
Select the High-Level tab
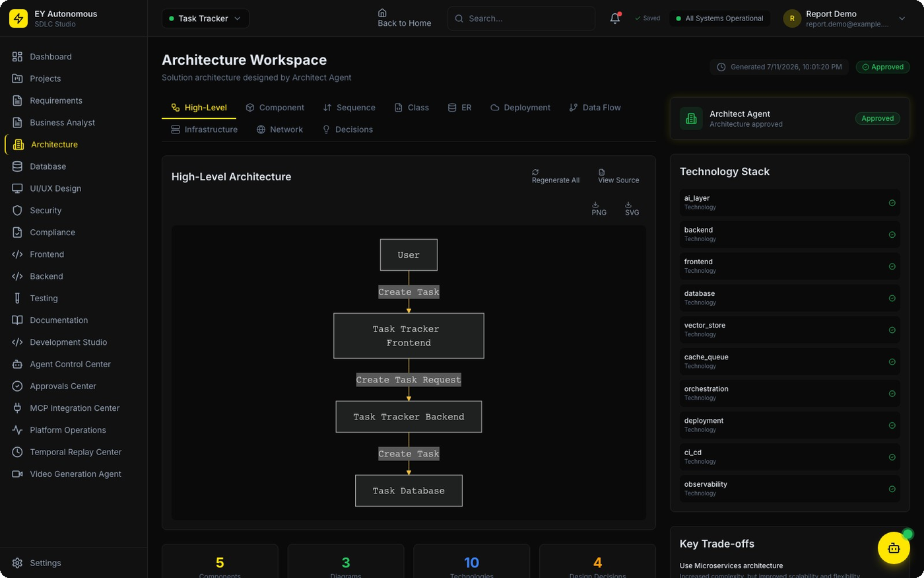199,108
